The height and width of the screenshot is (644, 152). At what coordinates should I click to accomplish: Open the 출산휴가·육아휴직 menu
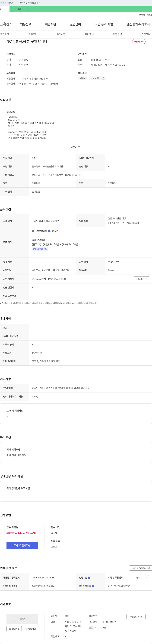138,24
